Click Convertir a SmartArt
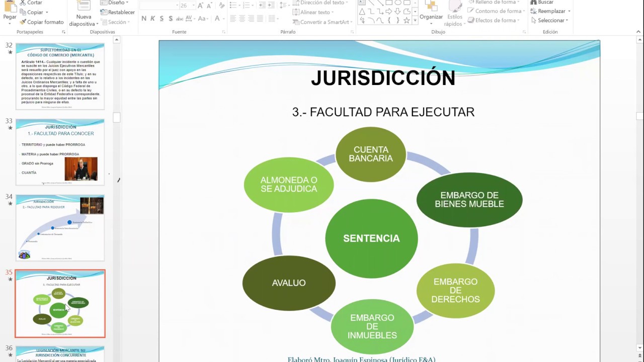 321,22
